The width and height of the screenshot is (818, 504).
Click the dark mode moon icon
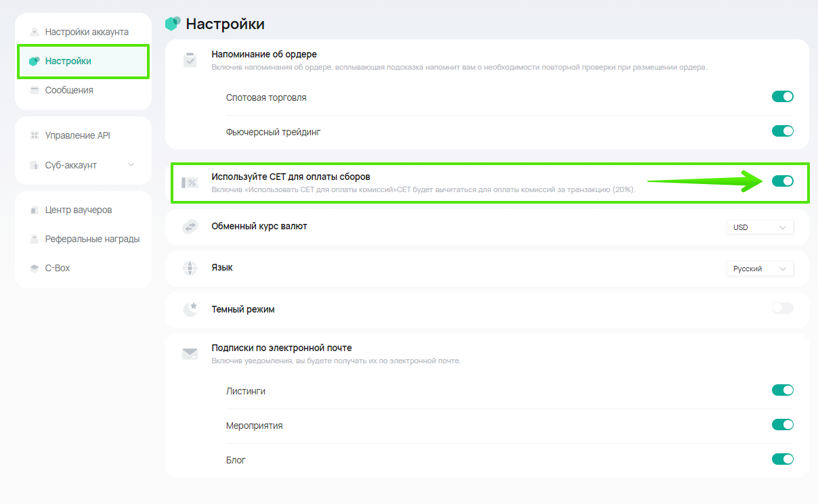click(x=190, y=309)
